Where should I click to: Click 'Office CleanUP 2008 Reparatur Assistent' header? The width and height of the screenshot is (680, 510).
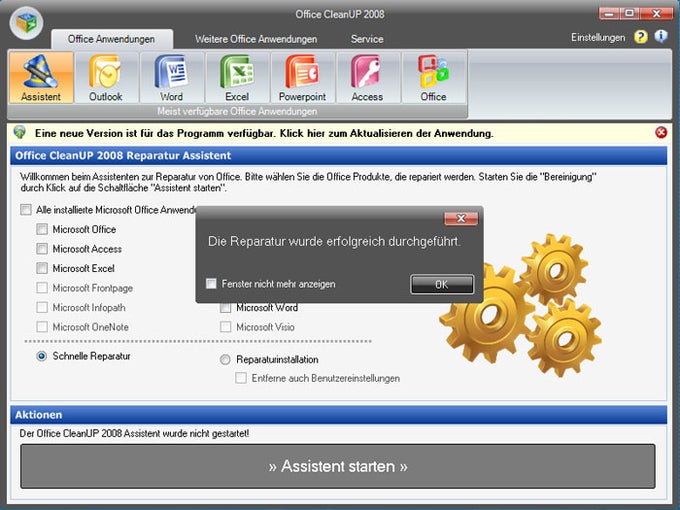pos(339,155)
